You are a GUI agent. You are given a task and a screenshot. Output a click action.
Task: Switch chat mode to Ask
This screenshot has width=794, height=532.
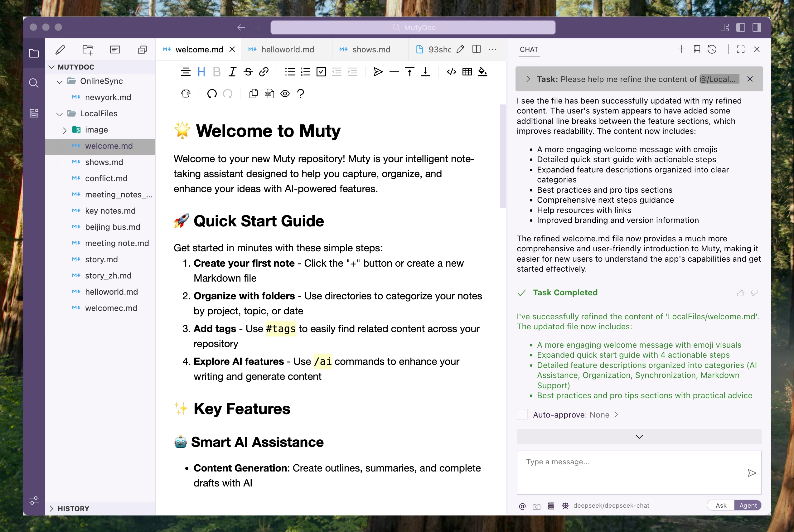pyautogui.click(x=721, y=505)
